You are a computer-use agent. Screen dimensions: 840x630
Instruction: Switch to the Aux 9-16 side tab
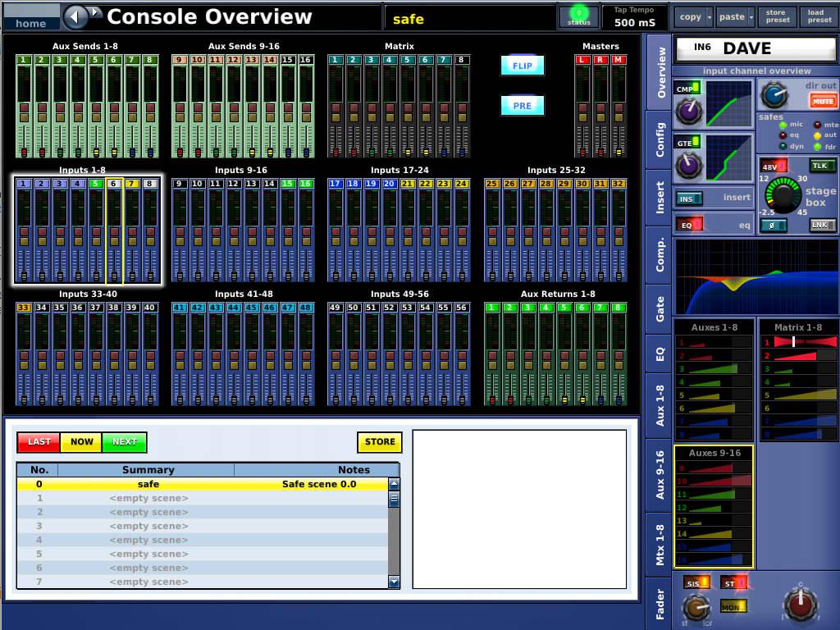coord(660,475)
